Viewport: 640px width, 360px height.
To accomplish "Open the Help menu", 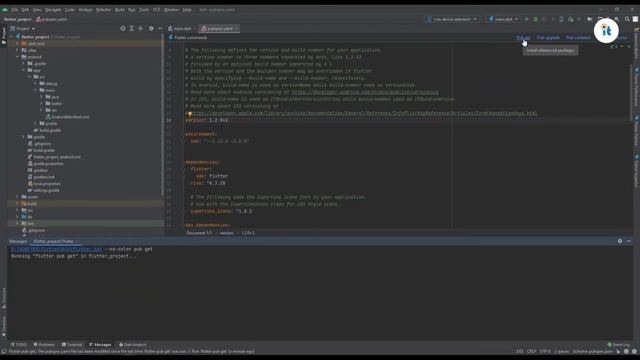I will (x=187, y=9).
